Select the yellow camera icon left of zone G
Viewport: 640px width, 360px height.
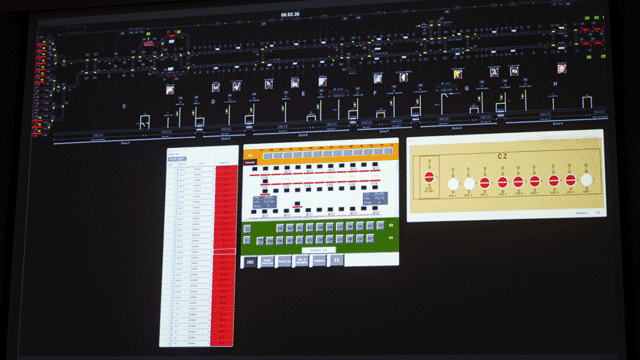point(458,74)
